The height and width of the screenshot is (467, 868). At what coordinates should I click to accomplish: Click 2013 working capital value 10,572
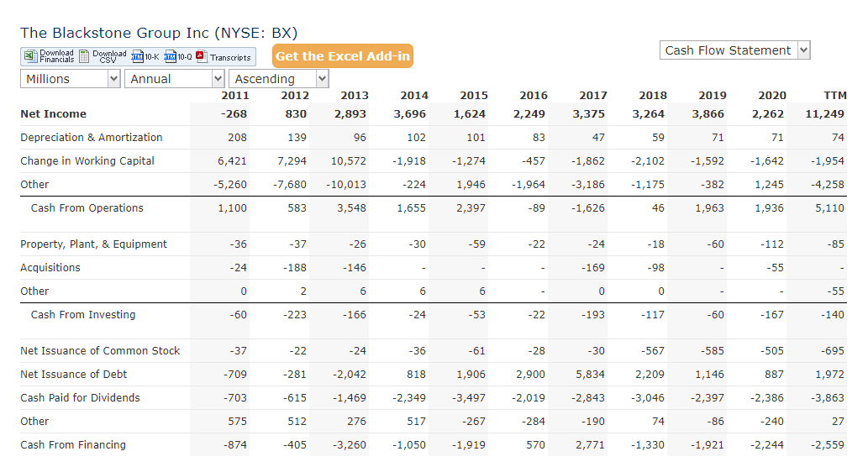(348, 161)
